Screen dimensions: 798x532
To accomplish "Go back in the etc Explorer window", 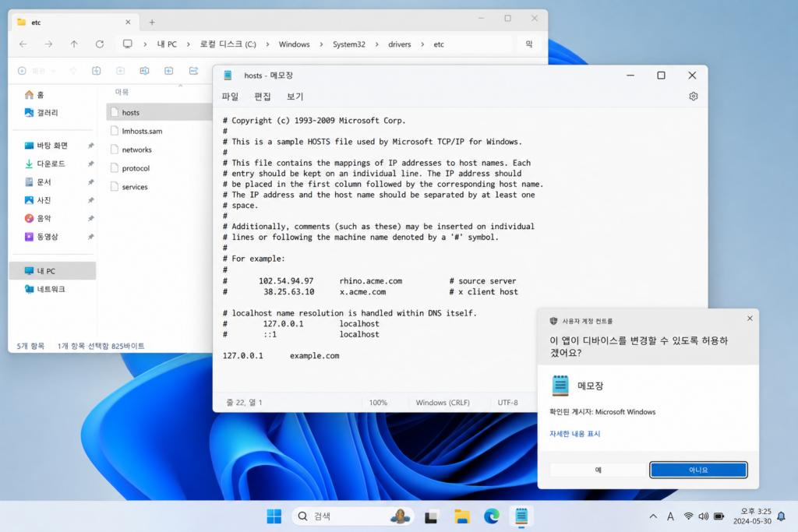I will tap(23, 44).
